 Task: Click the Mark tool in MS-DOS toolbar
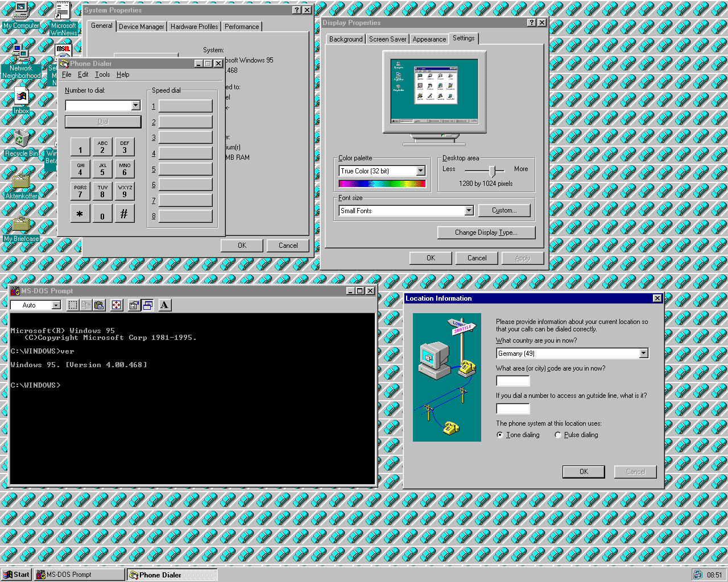point(73,305)
